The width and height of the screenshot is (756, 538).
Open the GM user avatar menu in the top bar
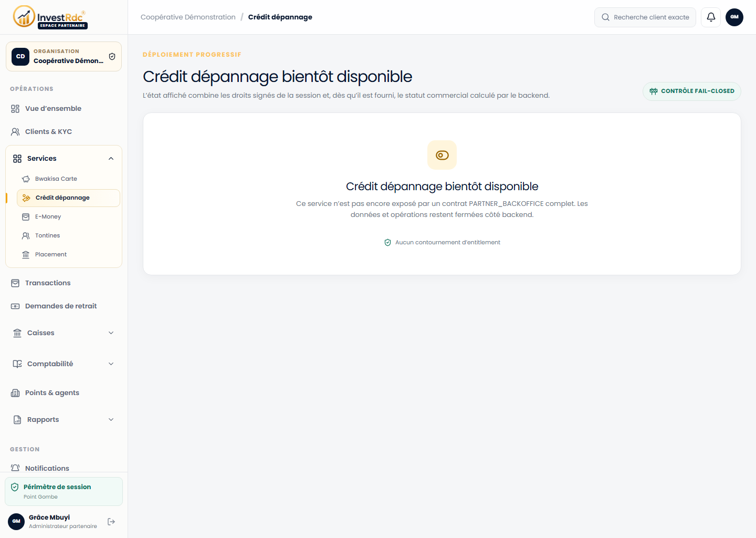click(734, 17)
